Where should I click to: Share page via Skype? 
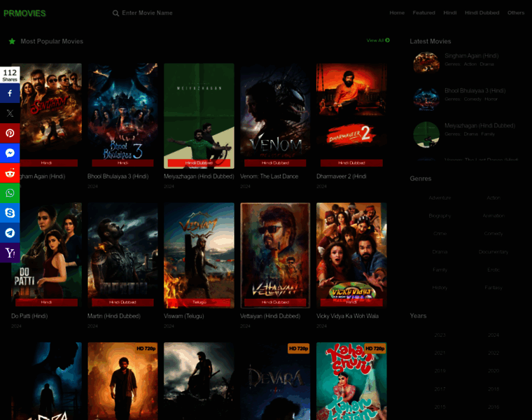coord(10,213)
